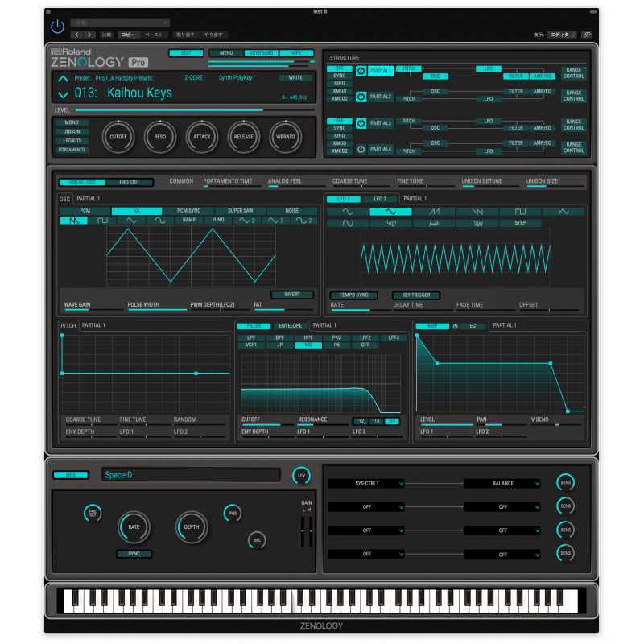Select the -12 filter slope button

[360, 421]
